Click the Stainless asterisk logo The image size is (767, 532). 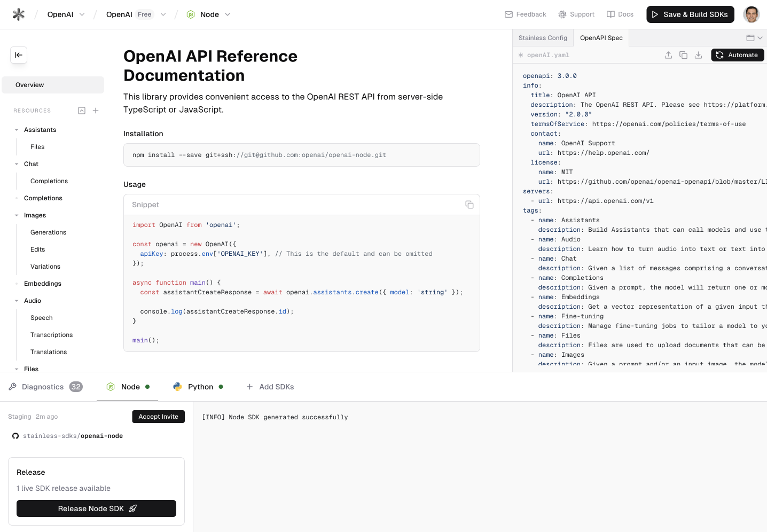coord(19,14)
